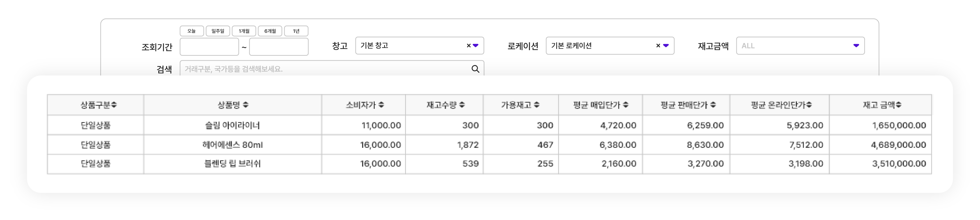Click stock quantity 539 cell

point(444,164)
